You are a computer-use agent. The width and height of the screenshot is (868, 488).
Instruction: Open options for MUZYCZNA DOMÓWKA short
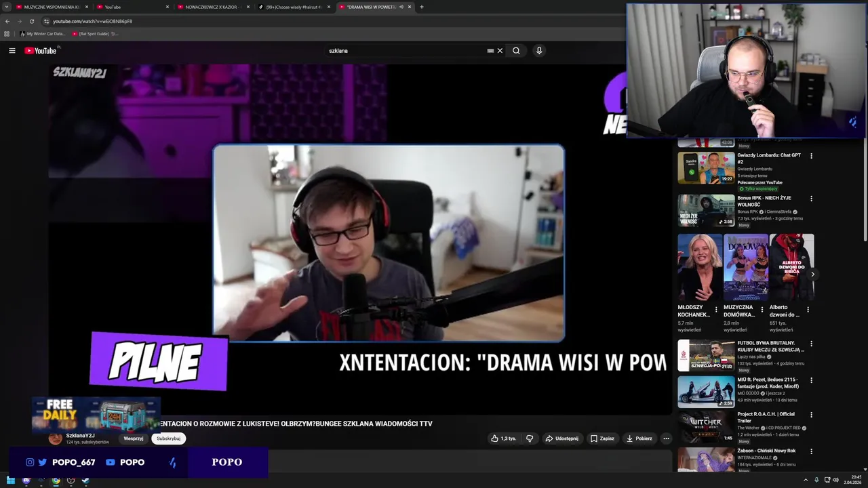pyautogui.click(x=762, y=310)
